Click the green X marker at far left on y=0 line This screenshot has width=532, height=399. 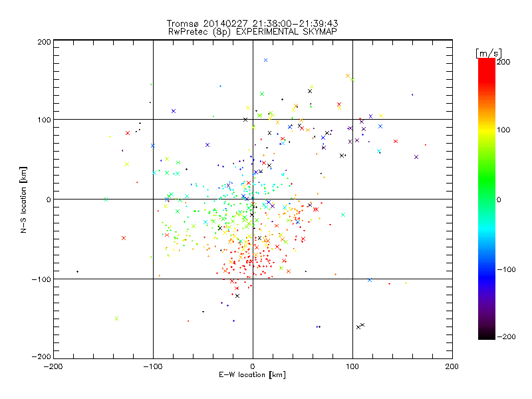point(106,199)
